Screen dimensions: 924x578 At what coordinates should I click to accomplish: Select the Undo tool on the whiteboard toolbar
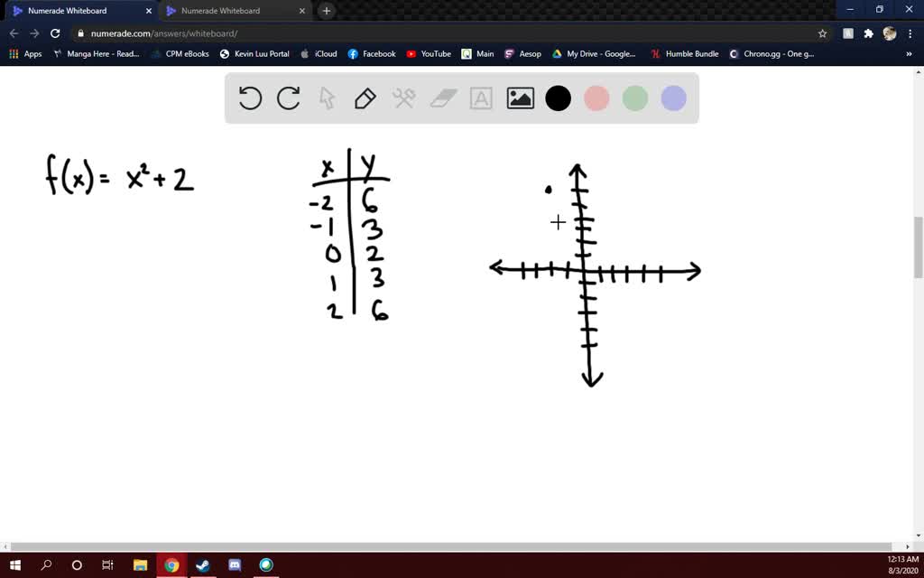(x=250, y=98)
